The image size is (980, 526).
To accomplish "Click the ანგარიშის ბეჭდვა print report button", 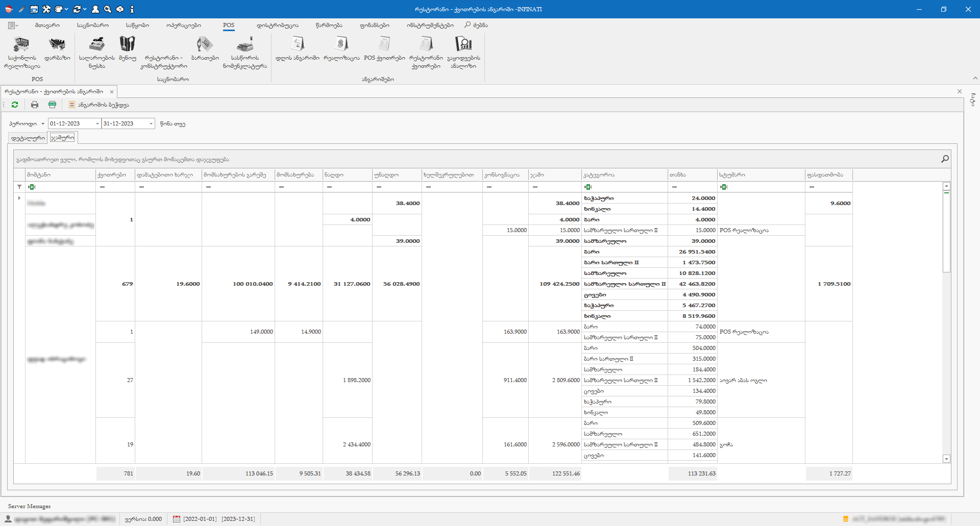I will coord(99,105).
